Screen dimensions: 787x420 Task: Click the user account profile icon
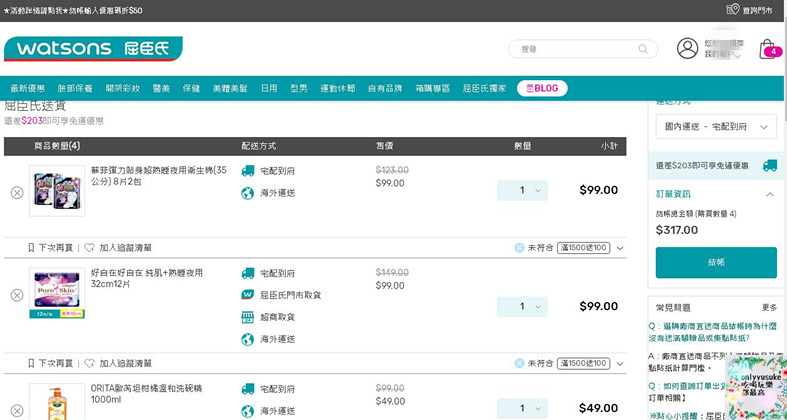coord(687,49)
